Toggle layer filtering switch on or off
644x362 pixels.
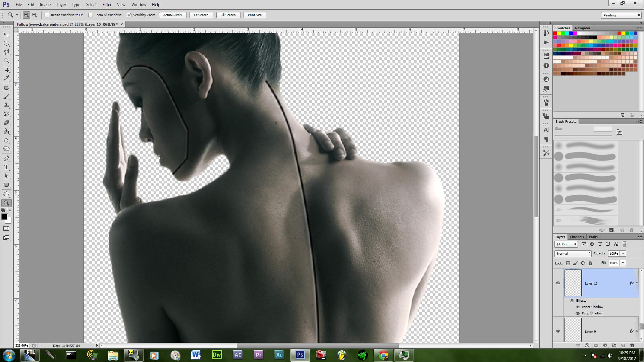pos(625,244)
